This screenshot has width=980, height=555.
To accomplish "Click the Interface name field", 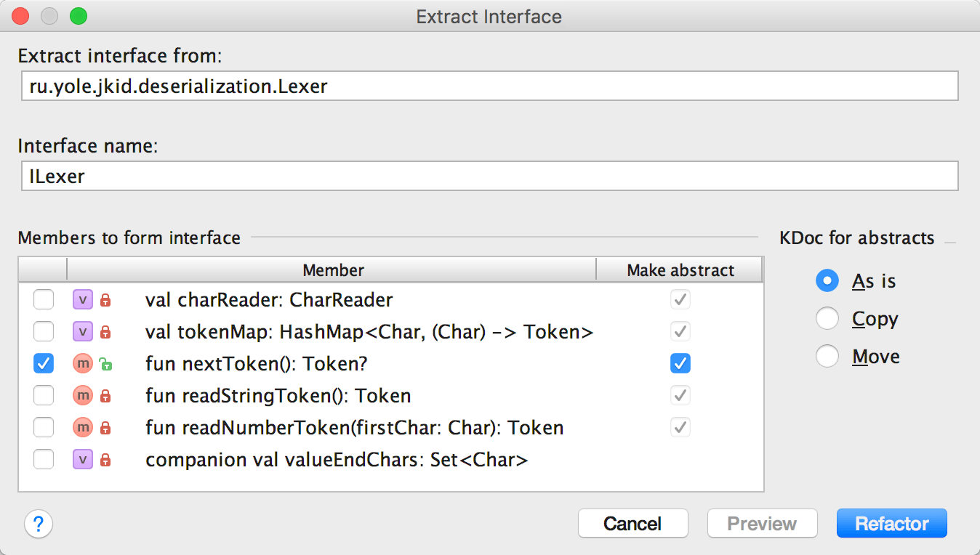I will [x=489, y=177].
